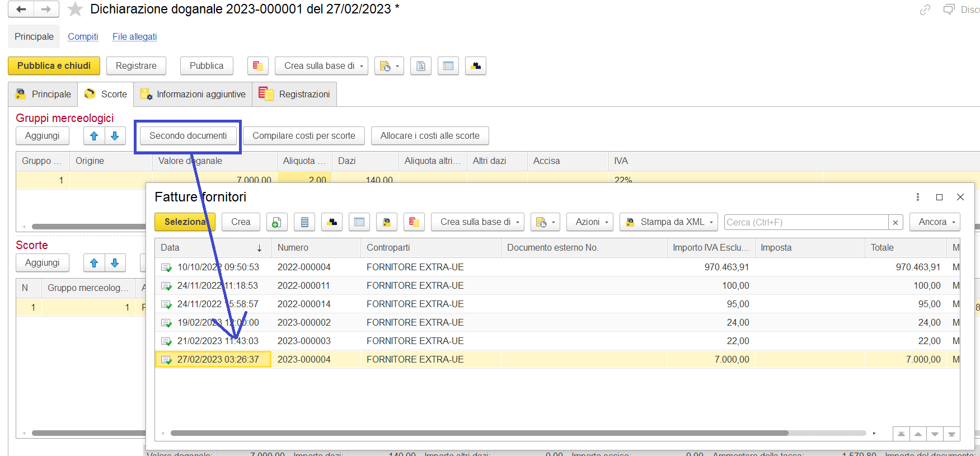Viewport: 980px width, 456px height.
Task: Copy link to this document icon
Action: 925,10
